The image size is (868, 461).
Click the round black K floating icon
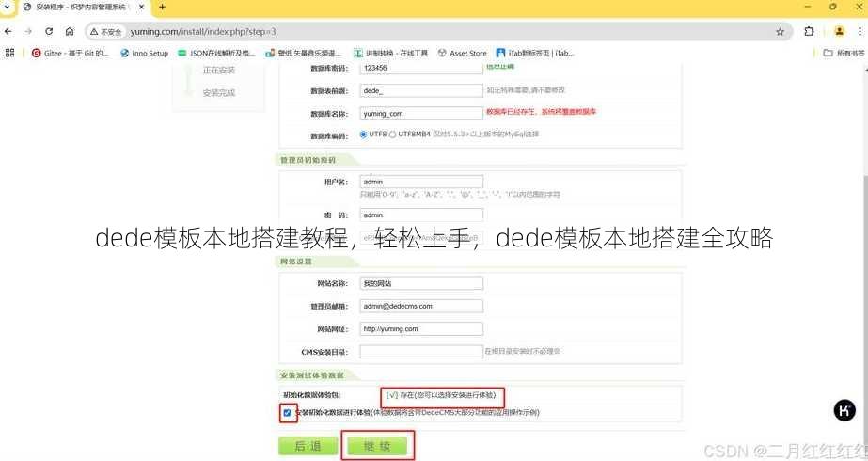click(x=844, y=410)
